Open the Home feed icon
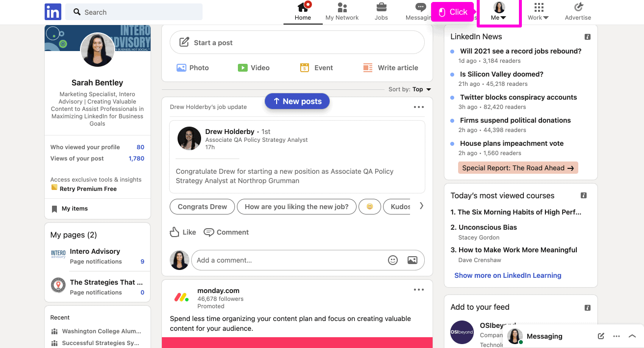644x348 pixels. click(x=303, y=7)
